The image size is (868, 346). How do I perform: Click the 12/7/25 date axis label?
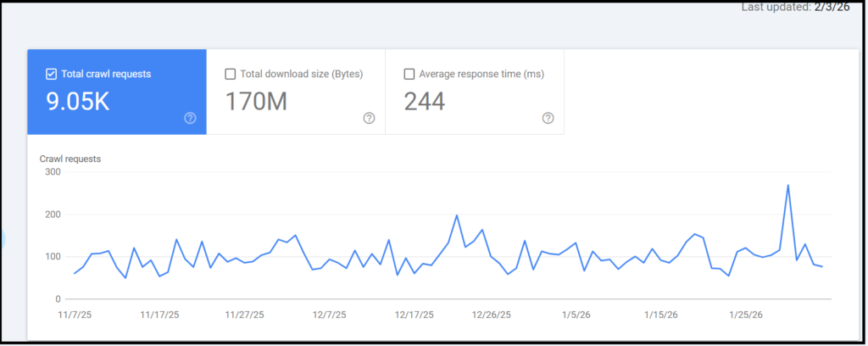[x=330, y=315]
